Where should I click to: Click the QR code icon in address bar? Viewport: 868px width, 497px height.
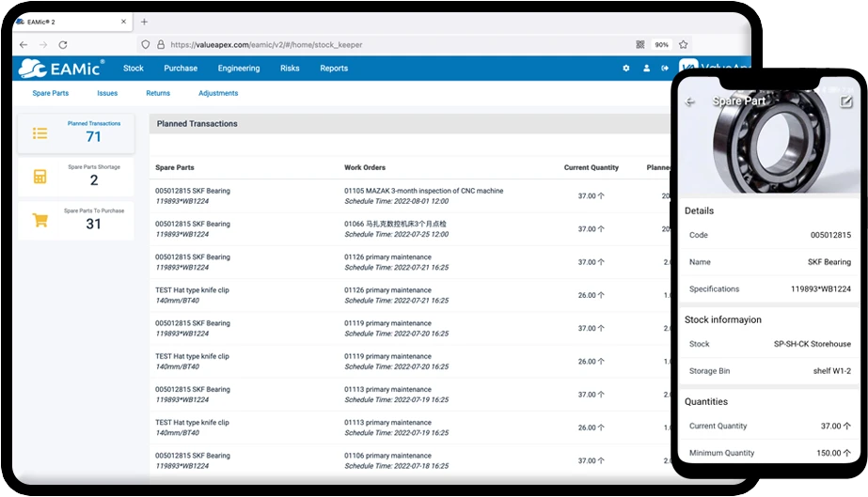640,44
